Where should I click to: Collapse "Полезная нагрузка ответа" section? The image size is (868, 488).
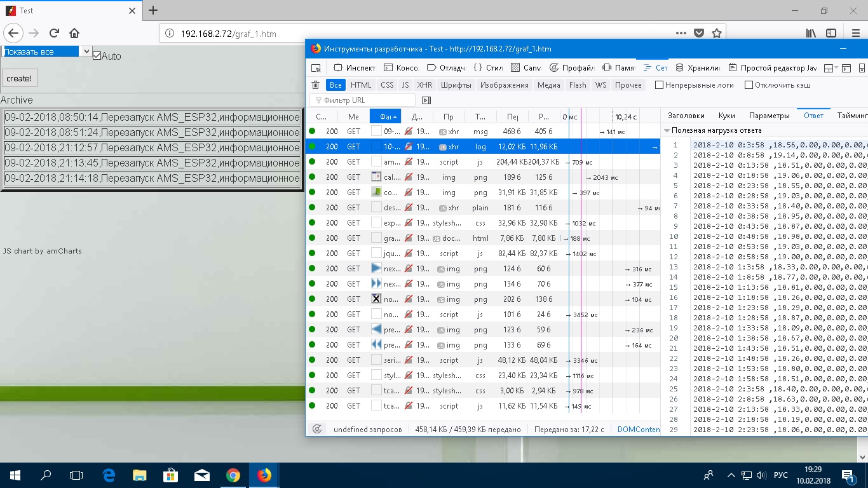pyautogui.click(x=667, y=130)
